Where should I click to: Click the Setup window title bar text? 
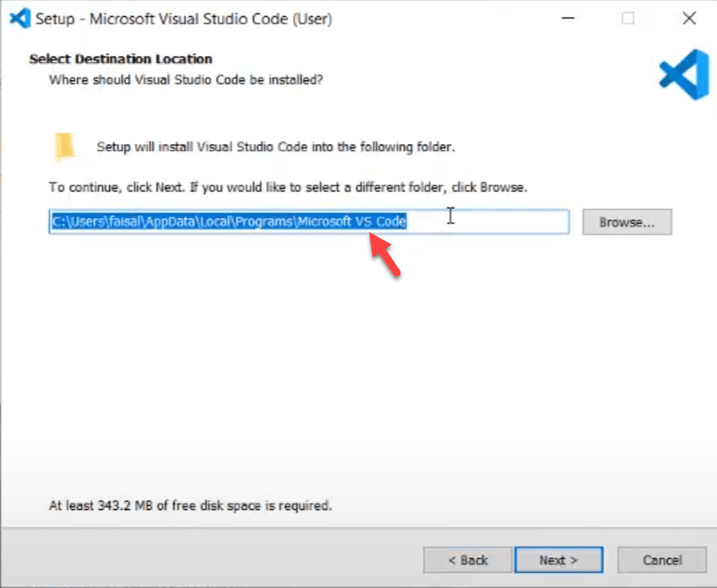pyautogui.click(x=184, y=18)
